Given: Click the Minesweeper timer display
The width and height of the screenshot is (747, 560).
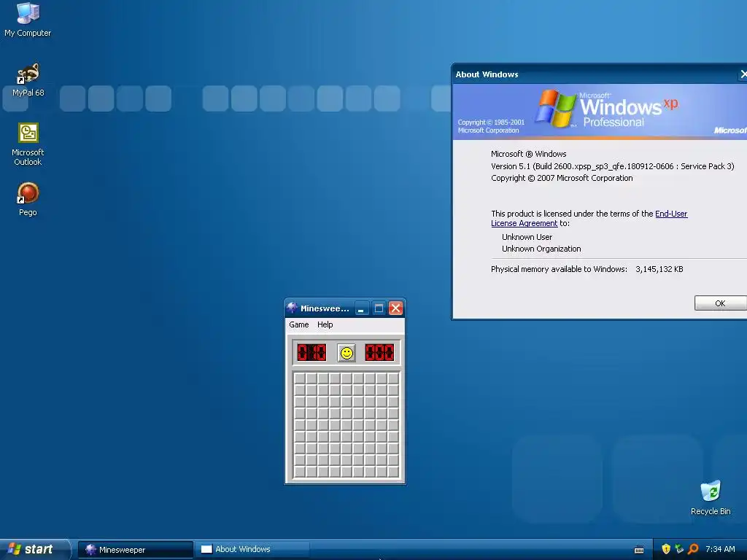Looking at the screenshot, I should point(379,353).
